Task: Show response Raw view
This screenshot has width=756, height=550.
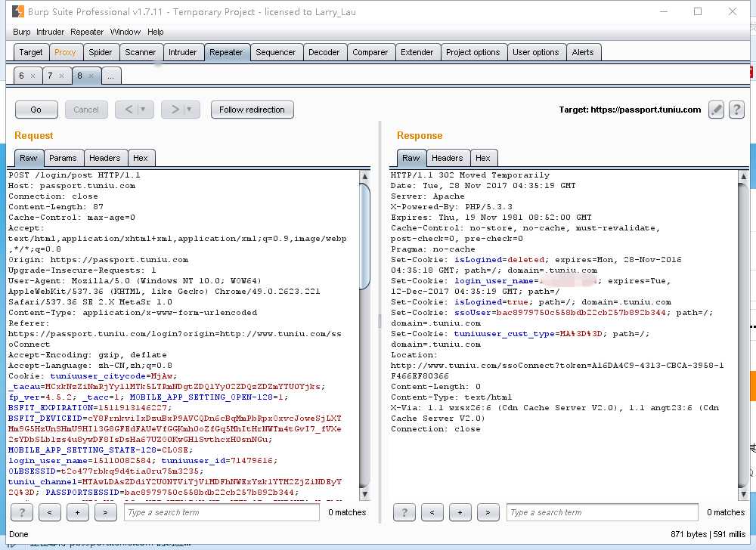Action: pos(411,158)
